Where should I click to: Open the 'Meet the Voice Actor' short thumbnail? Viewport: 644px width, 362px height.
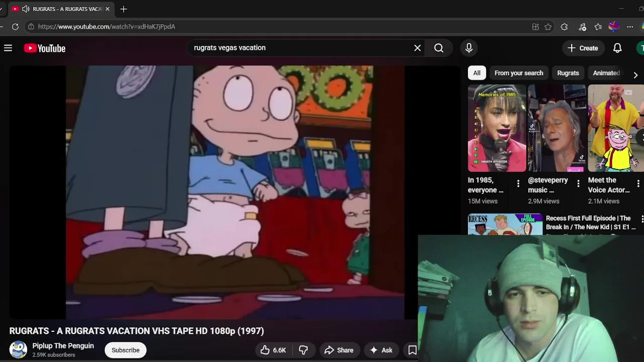(616, 128)
